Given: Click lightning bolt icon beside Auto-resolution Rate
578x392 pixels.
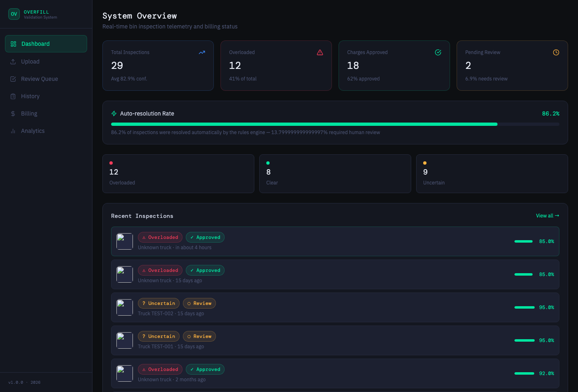Looking at the screenshot, I should [x=114, y=113].
